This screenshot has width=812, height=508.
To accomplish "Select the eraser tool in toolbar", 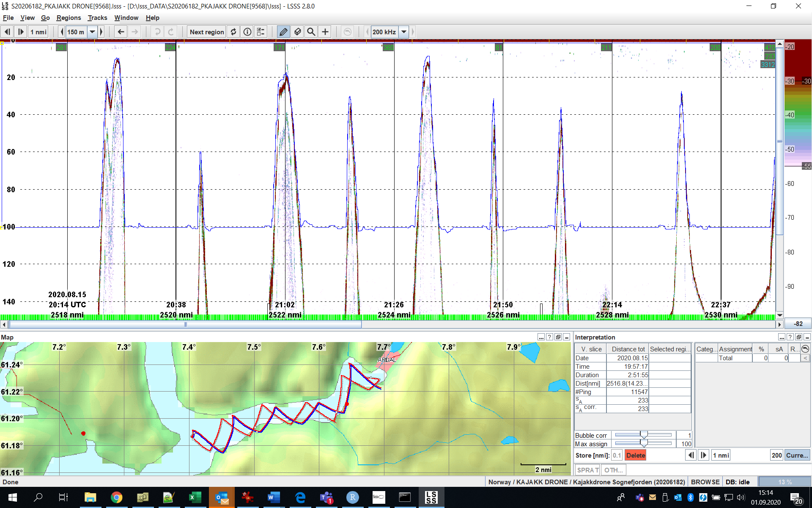I will point(297,32).
